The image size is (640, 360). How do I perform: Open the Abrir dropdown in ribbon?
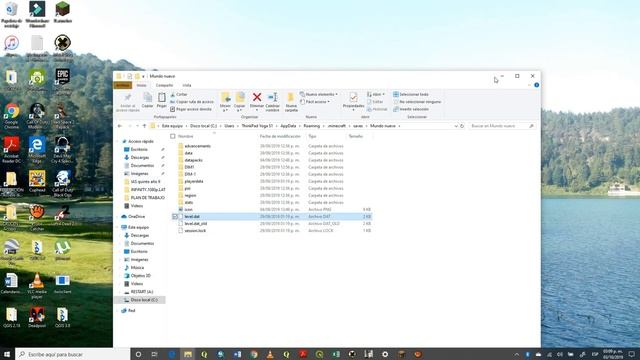[376, 94]
